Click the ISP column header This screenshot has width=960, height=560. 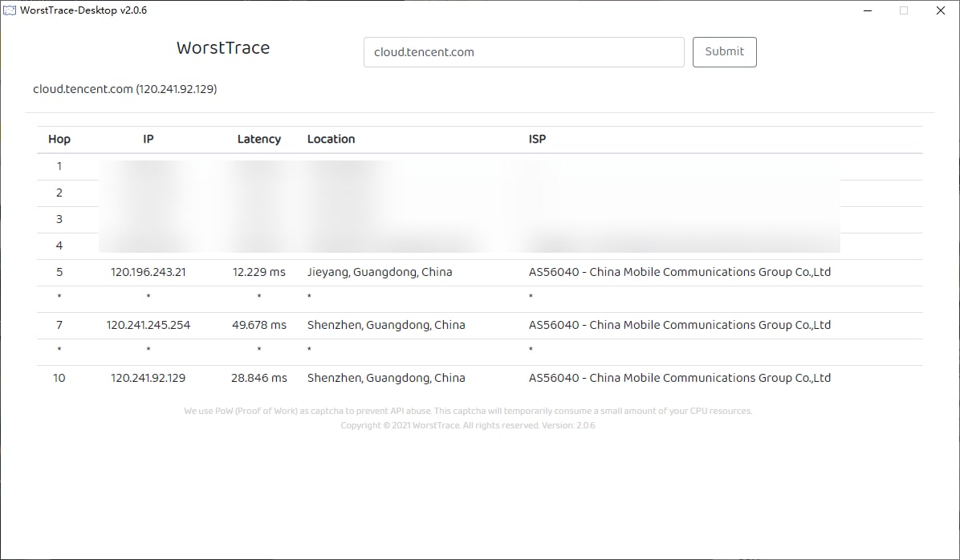tap(537, 139)
